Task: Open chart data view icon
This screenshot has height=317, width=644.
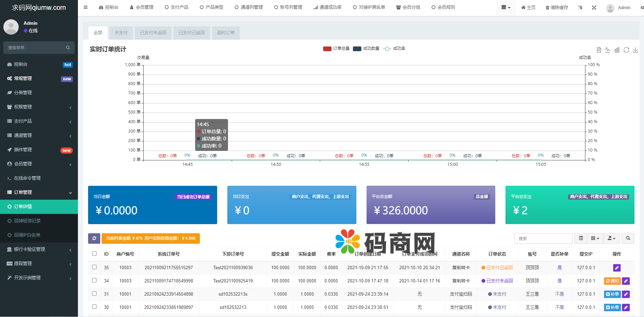Action: tap(599, 50)
